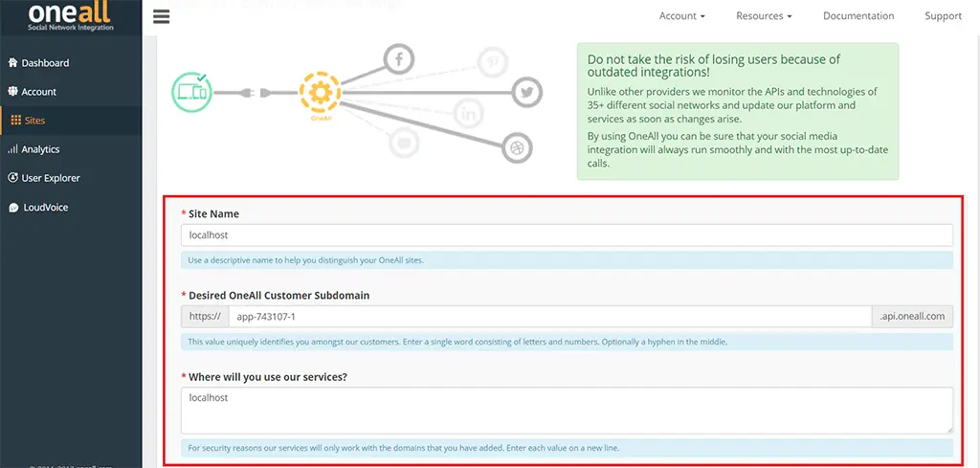Screen dimensions: 980x468
Task: Click the .api.oneall.com suffix addon
Action: click(912, 316)
